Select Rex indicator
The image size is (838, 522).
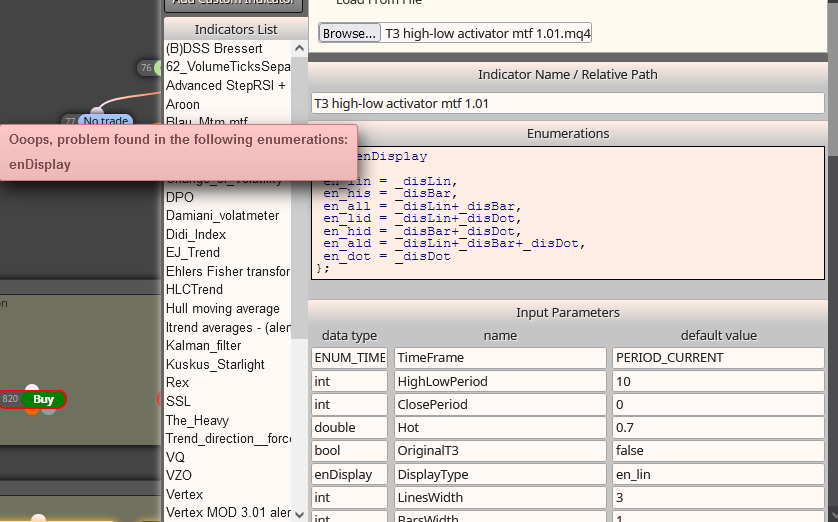pos(177,383)
